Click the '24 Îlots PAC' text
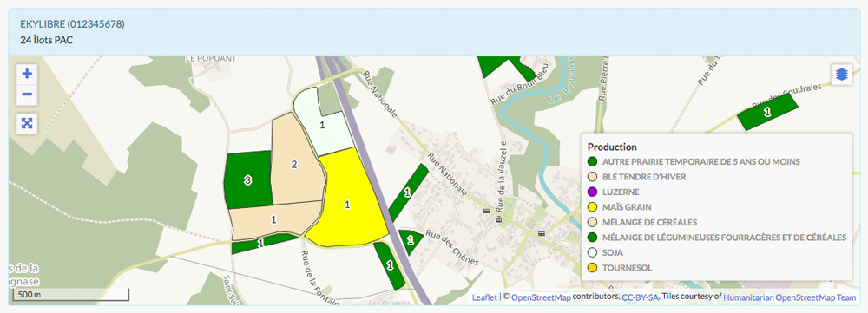Screen dimensions: 868x313 coord(47,40)
